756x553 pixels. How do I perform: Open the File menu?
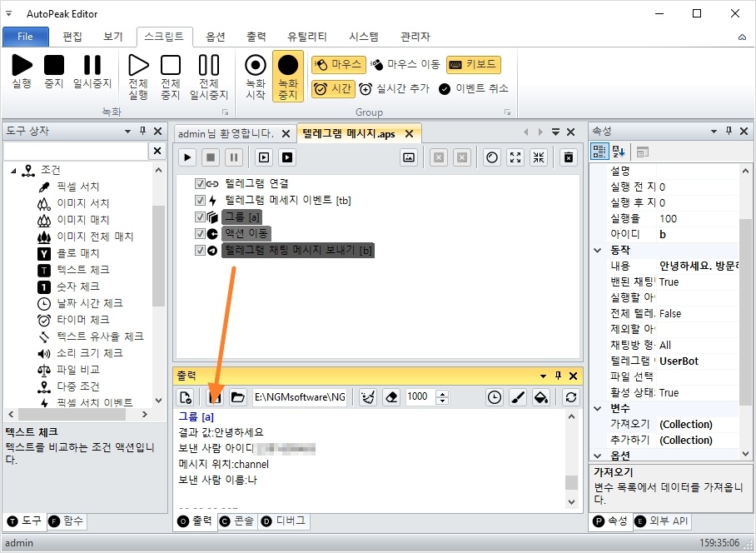[26, 37]
